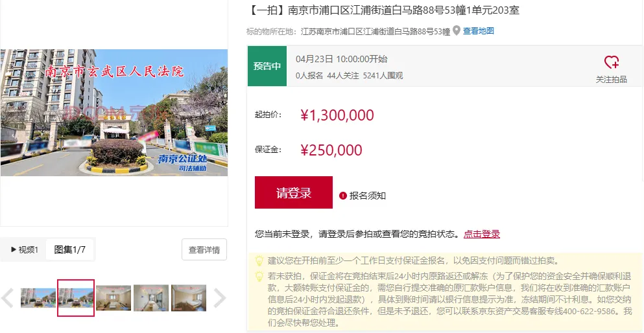The width and height of the screenshot is (644, 333).
Task: Select the highlighted second thumbnail
Action: click(x=76, y=298)
